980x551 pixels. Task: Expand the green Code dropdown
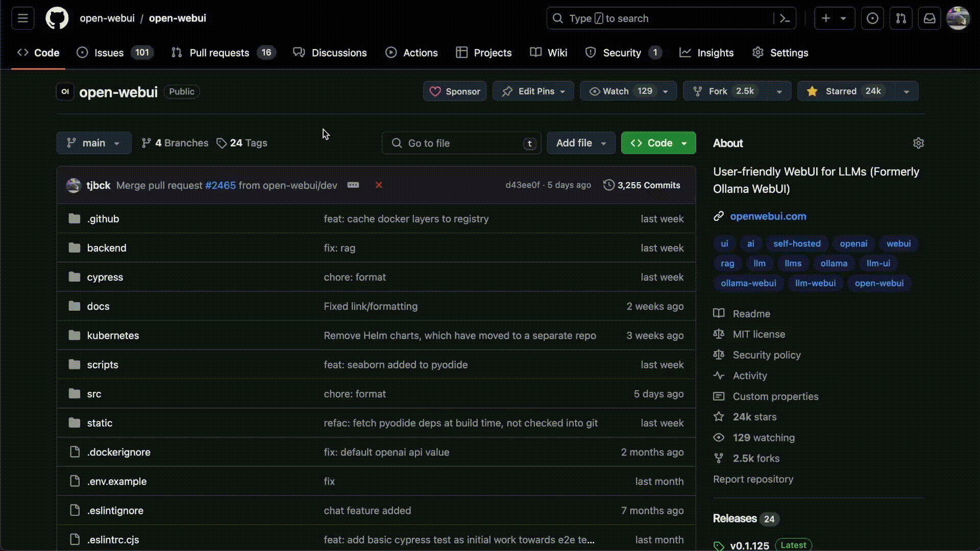point(658,143)
